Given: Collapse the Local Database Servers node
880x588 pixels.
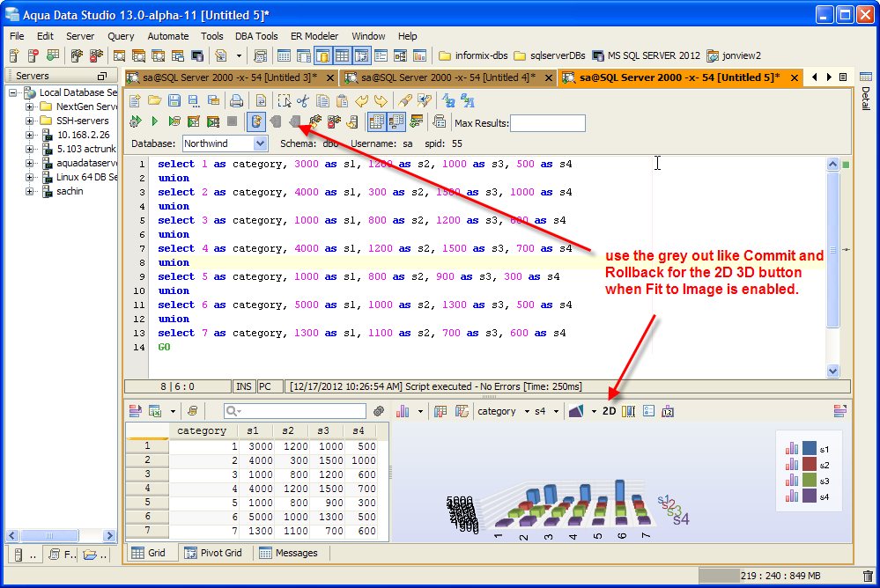Looking at the screenshot, I should 13,92.
